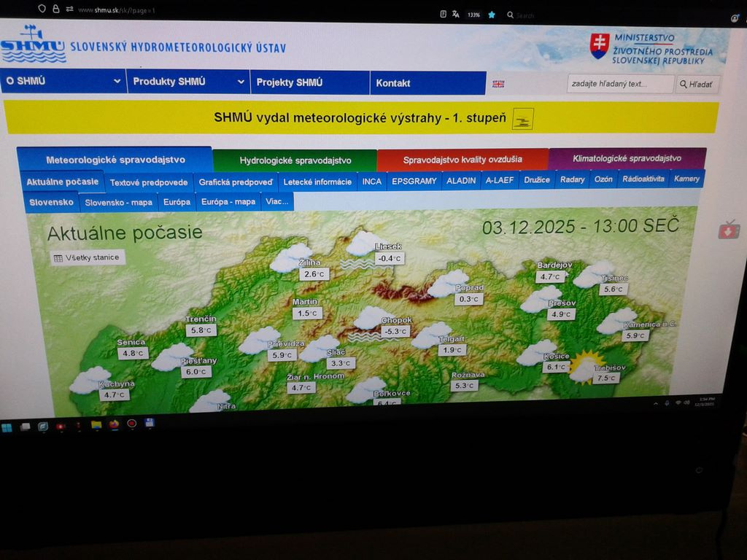747x560 pixels.
Task: Click the weather warning icon in yellow banner
Action: point(522,117)
